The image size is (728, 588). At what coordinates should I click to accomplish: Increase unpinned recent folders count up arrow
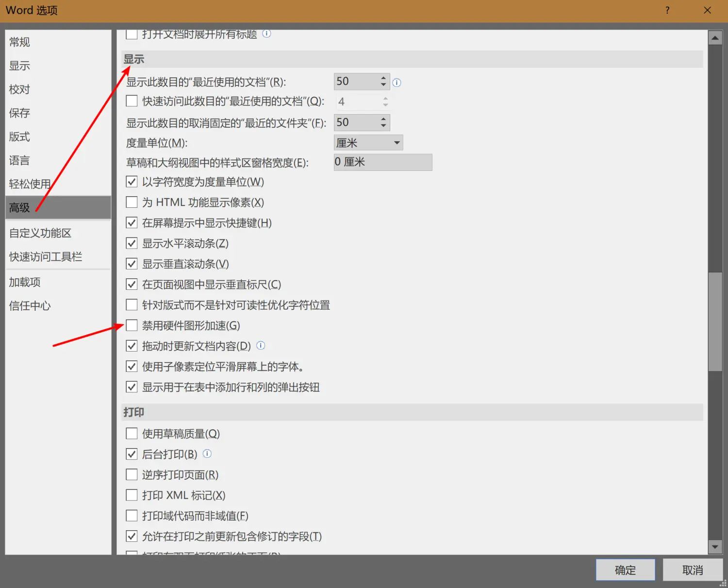tap(383, 118)
